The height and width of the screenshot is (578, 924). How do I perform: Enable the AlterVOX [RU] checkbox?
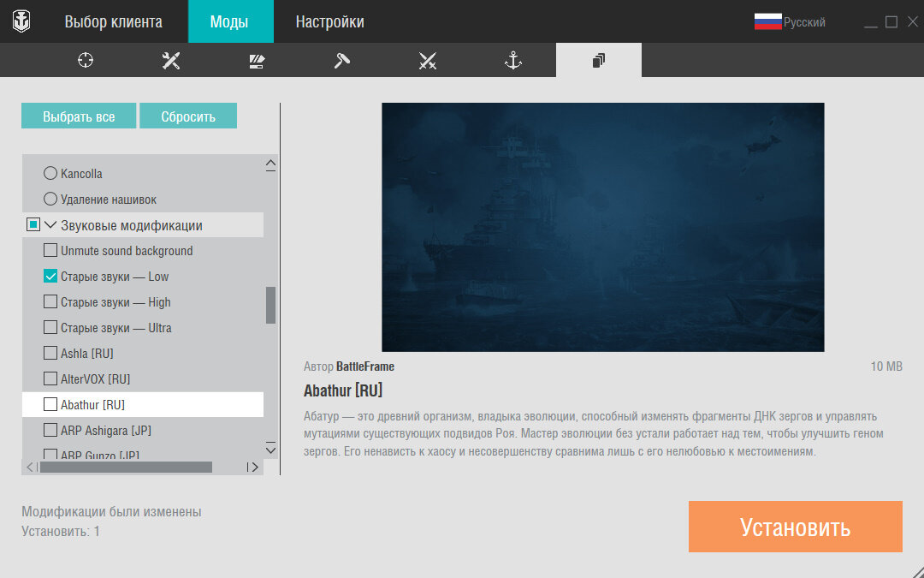tap(50, 378)
